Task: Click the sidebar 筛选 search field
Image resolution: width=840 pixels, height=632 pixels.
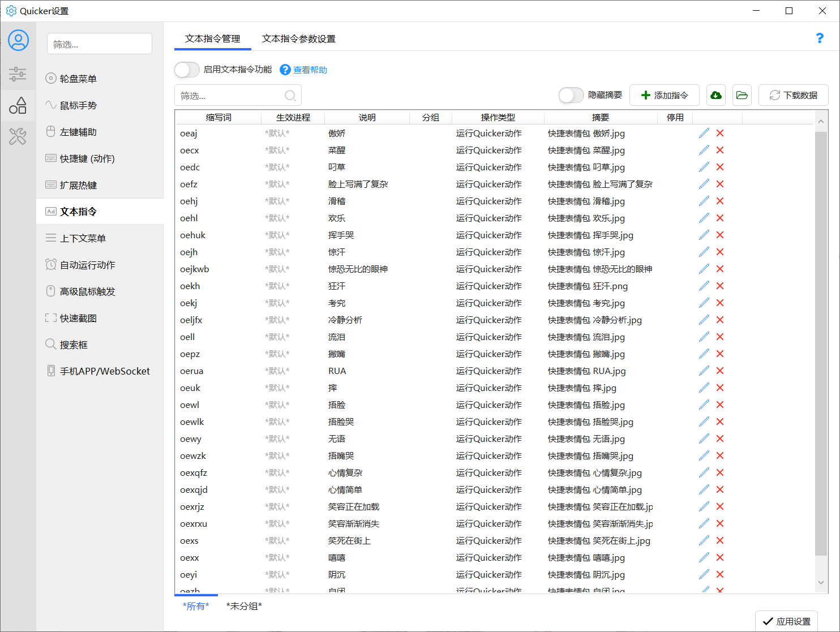Action: 100,44
